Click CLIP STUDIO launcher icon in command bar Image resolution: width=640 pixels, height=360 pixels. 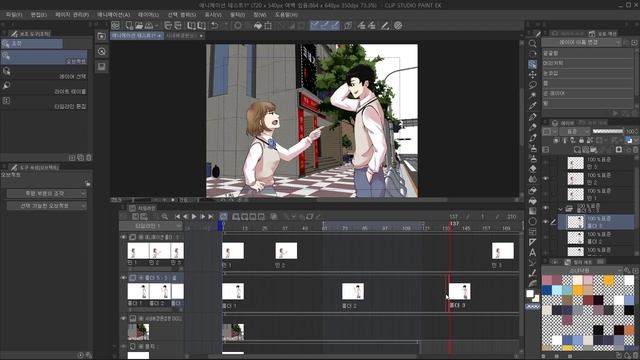point(116,25)
